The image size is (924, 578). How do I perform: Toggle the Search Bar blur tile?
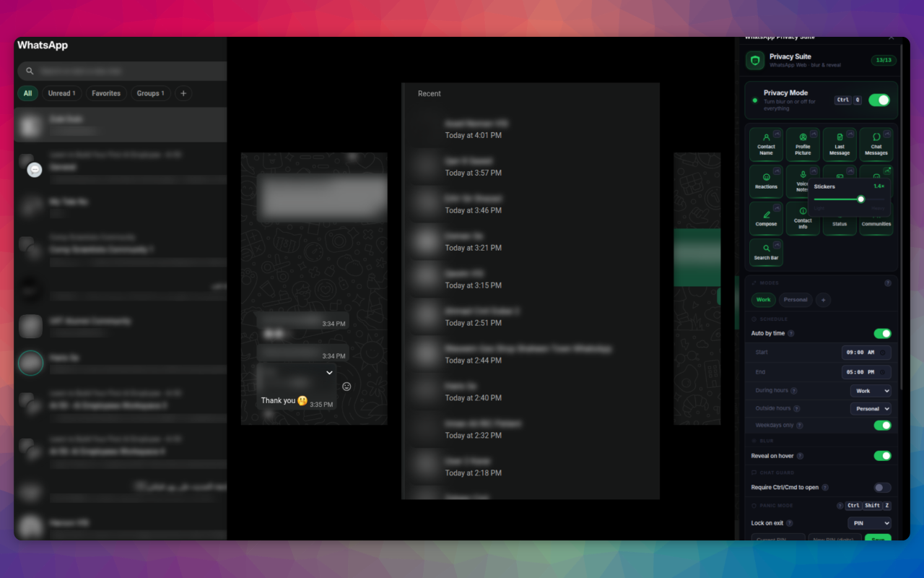coord(766,252)
